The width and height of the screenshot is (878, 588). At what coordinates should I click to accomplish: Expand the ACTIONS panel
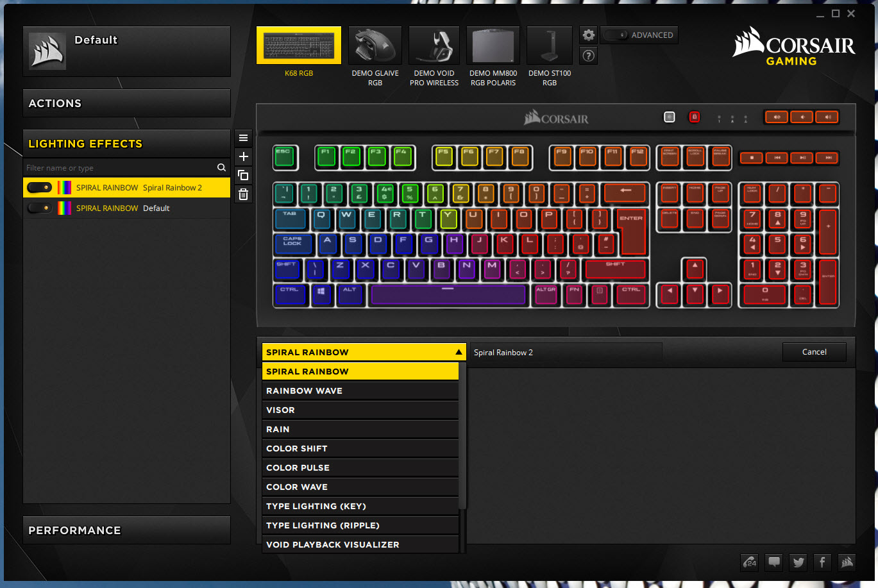pyautogui.click(x=126, y=103)
